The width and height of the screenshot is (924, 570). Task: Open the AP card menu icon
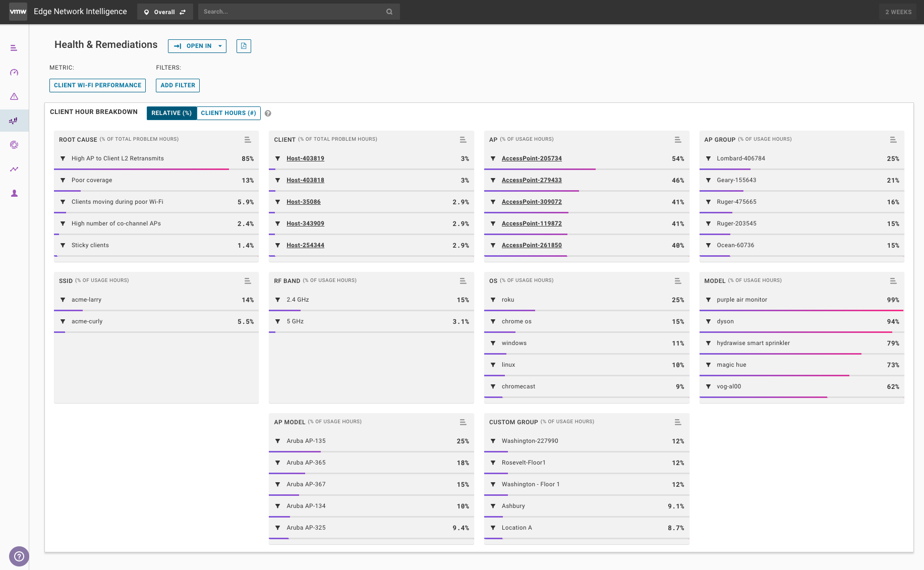point(678,140)
